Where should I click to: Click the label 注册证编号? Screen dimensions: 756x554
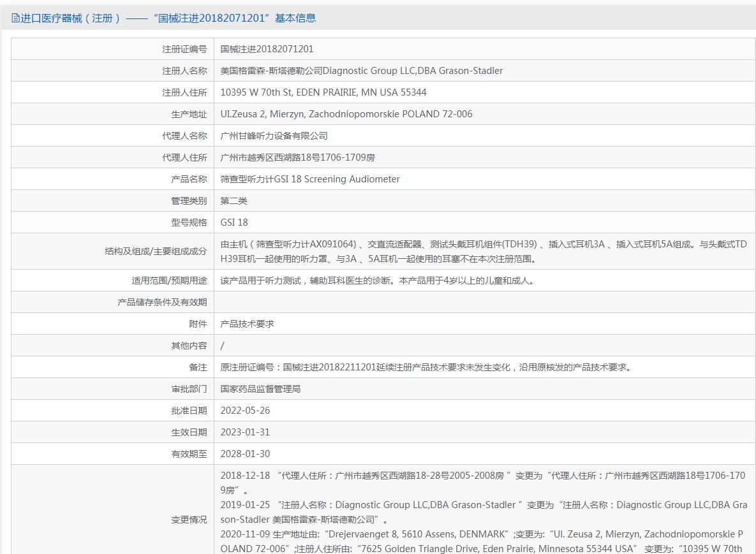[x=184, y=49]
